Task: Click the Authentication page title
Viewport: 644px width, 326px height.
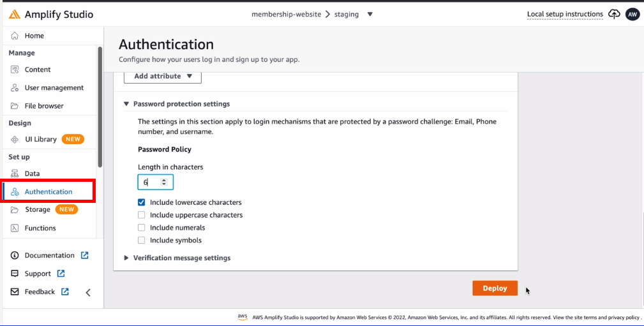Action: [166, 45]
